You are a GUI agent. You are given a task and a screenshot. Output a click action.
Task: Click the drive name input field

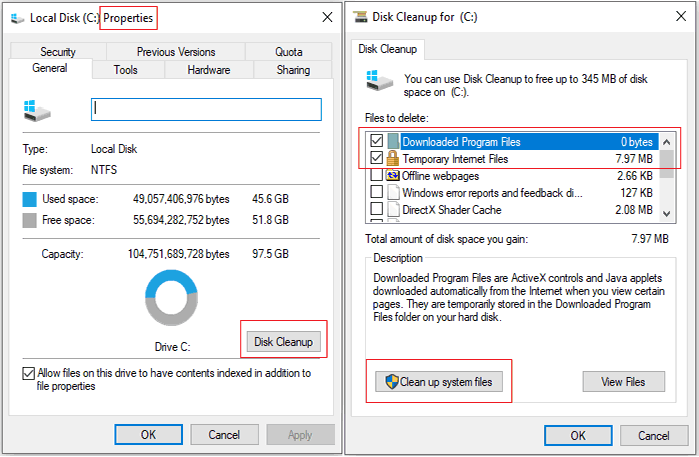pos(206,110)
